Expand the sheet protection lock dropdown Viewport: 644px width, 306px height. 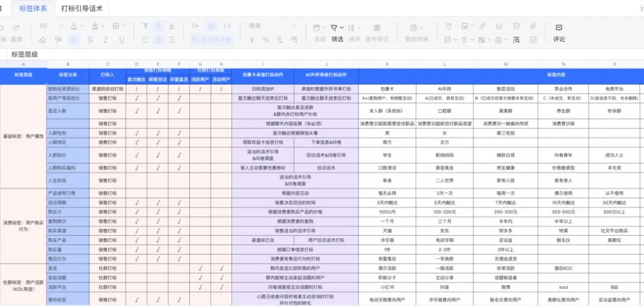pyautogui.click(x=506, y=40)
